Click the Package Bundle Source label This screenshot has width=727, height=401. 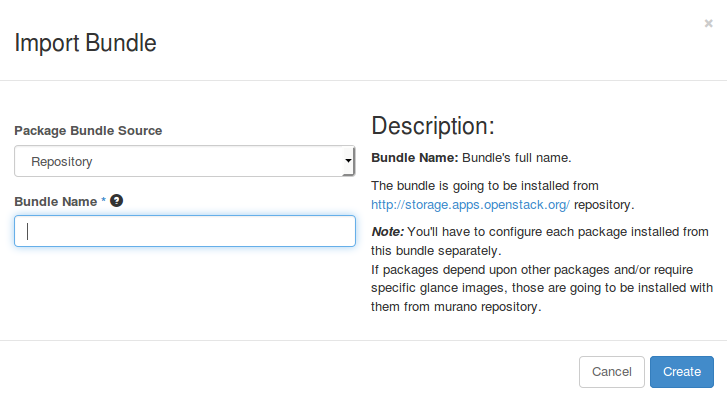88,131
